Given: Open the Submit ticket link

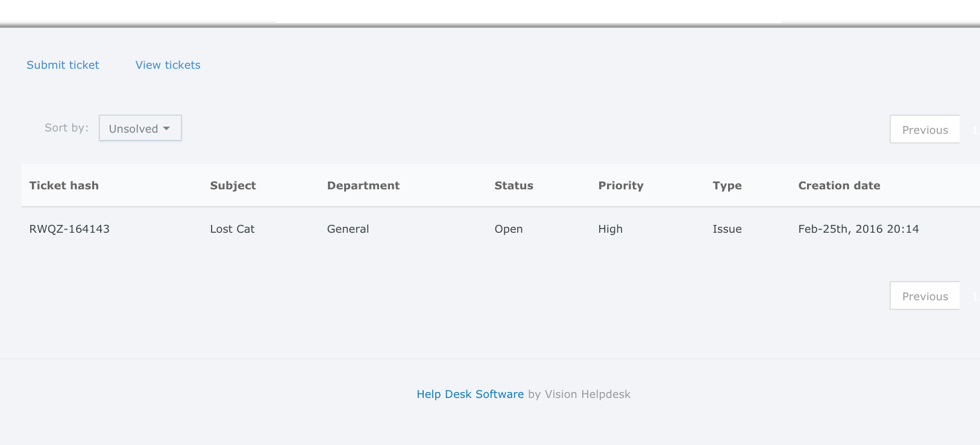Looking at the screenshot, I should pos(63,65).
